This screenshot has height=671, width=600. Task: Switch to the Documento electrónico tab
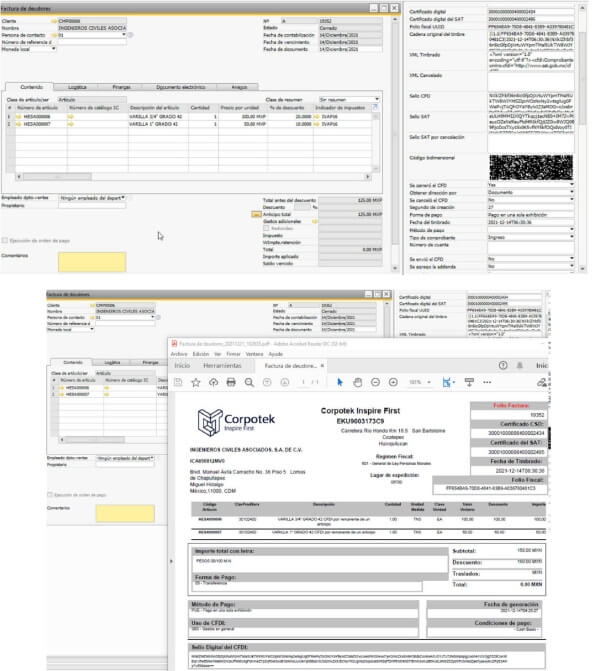[x=180, y=87]
